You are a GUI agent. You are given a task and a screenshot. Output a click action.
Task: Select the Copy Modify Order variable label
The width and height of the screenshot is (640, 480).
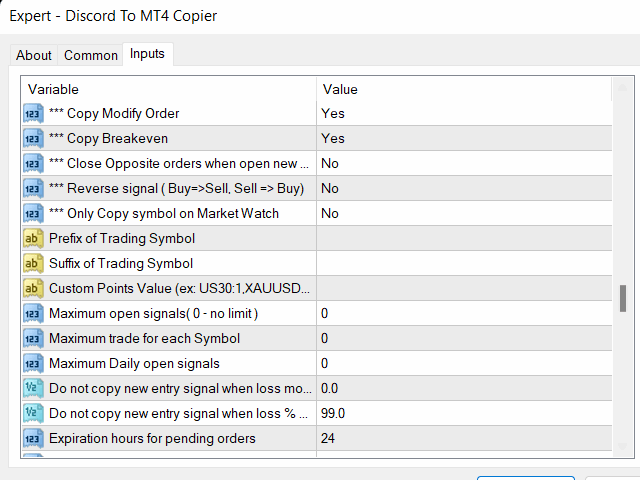(x=114, y=113)
